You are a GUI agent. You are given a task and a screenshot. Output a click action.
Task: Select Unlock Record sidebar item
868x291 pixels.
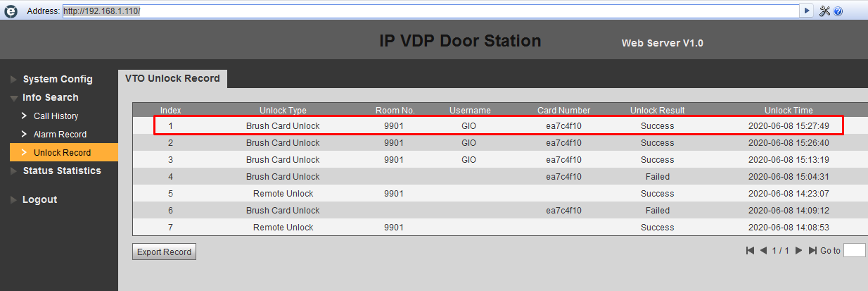[64, 152]
